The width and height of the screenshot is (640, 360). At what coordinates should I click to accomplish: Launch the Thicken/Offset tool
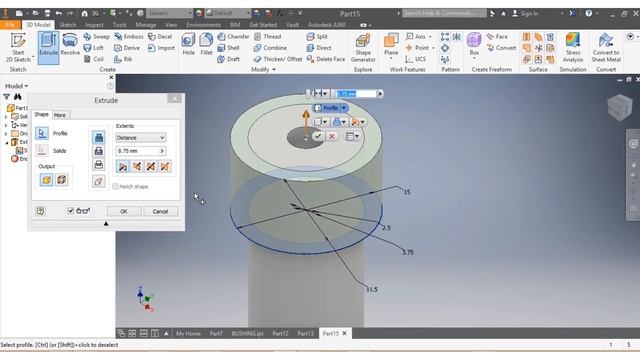278,59
